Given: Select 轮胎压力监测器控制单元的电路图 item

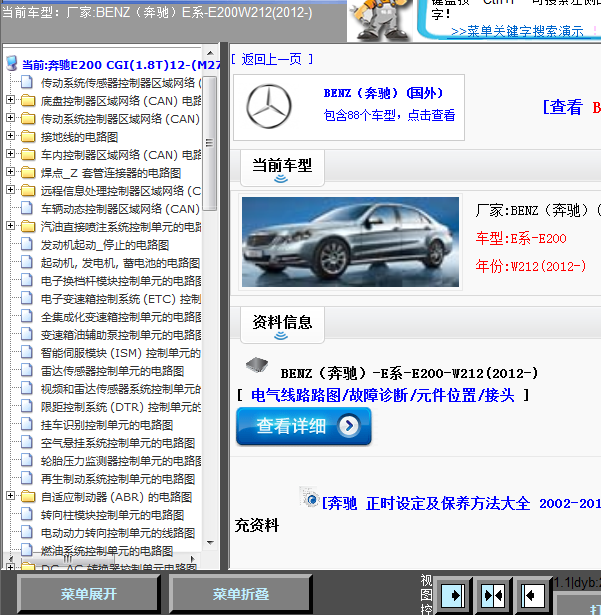Looking at the screenshot, I should click(x=121, y=461).
